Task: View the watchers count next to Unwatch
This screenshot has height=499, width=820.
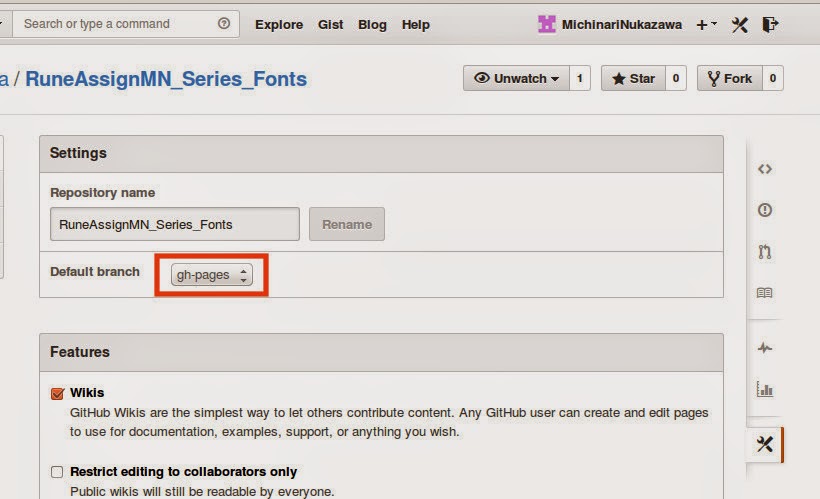Action: click(x=579, y=78)
